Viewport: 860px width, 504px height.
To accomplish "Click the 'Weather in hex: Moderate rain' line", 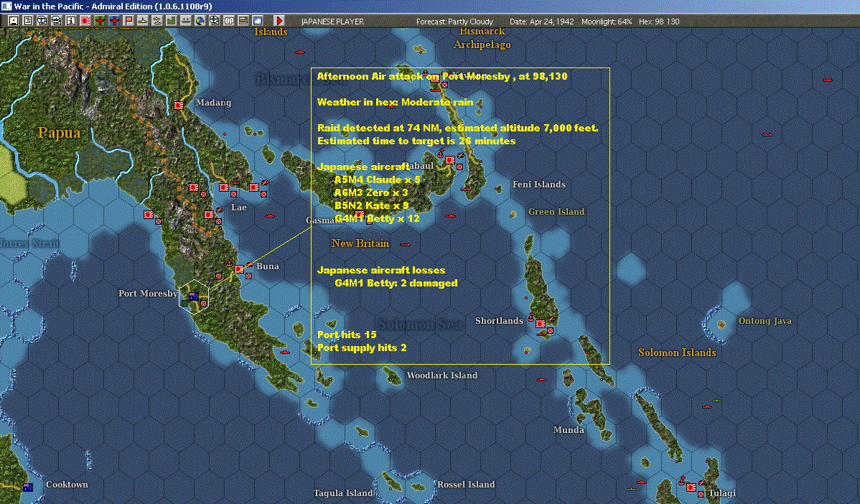I will click(x=395, y=102).
